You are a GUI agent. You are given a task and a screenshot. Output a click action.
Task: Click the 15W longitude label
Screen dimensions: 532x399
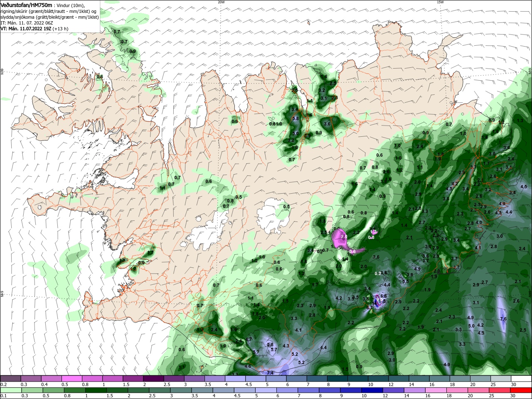tap(440, 2)
